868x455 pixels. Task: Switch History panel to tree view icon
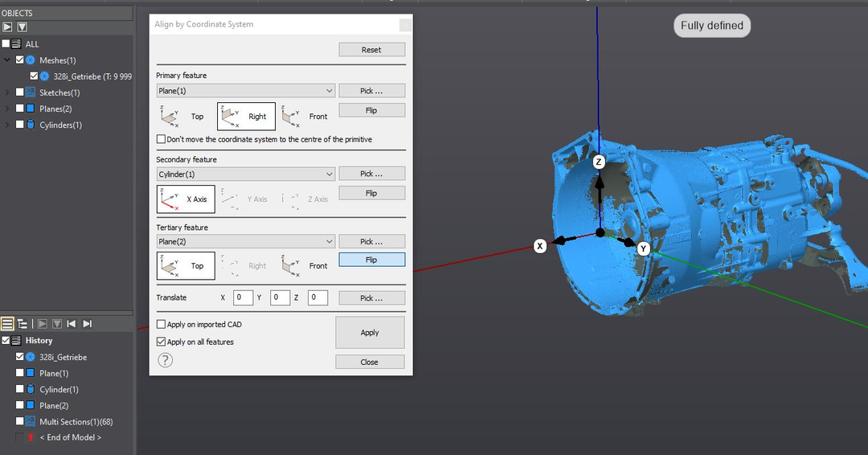[23, 324]
